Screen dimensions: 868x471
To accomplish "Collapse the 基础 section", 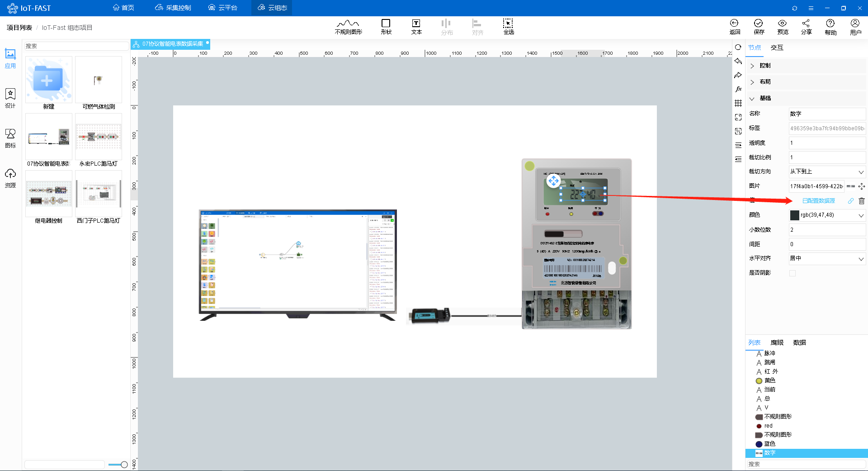I will [x=806, y=98].
